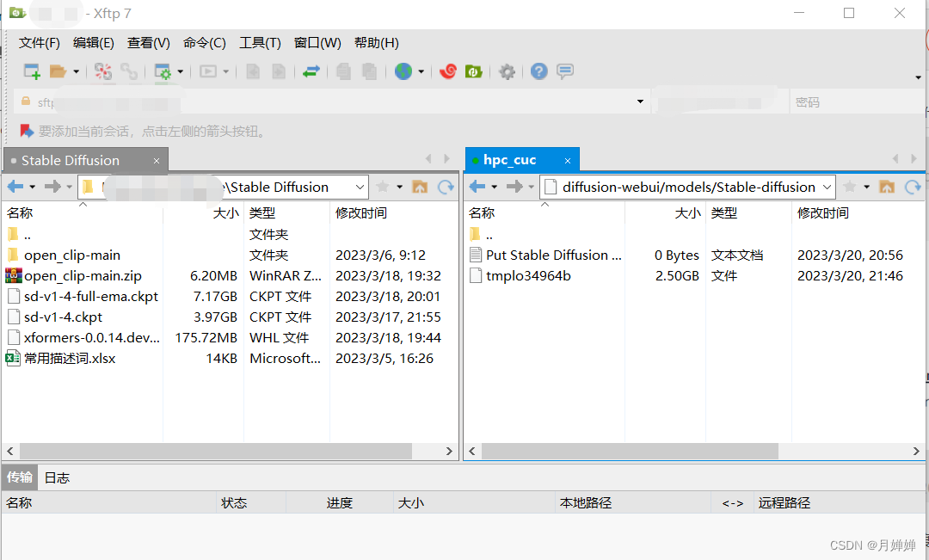The image size is (929, 560).
Task: Click the transfer right page icon
Action: (279, 71)
